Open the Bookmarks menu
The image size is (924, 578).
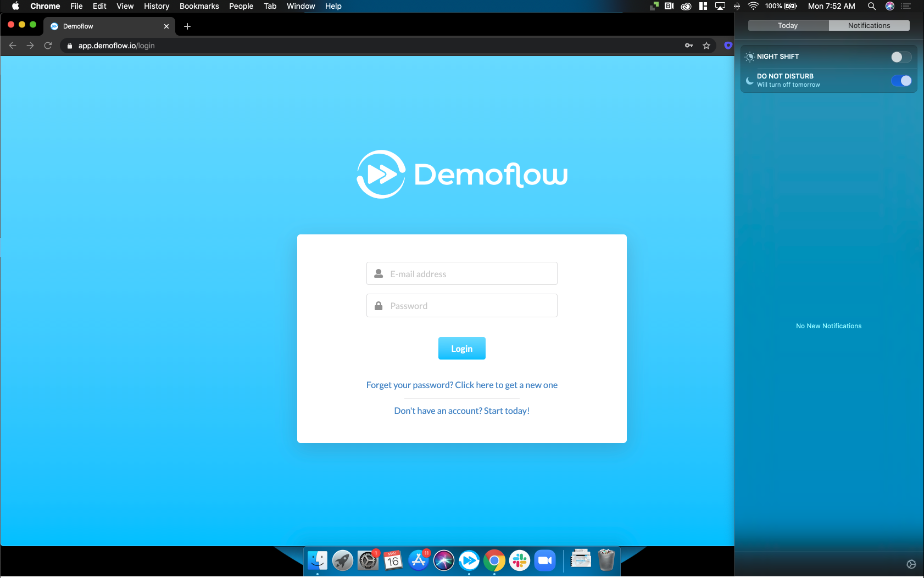coord(199,6)
